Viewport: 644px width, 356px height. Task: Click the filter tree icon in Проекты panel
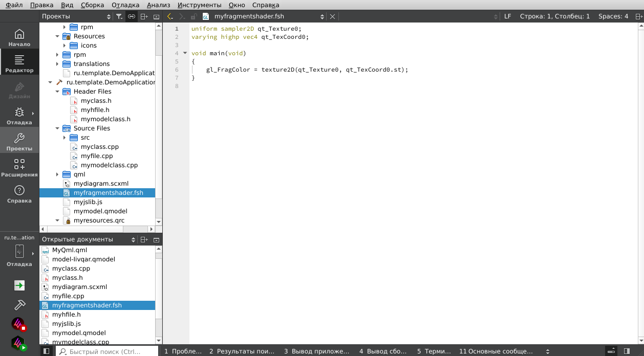(x=119, y=16)
